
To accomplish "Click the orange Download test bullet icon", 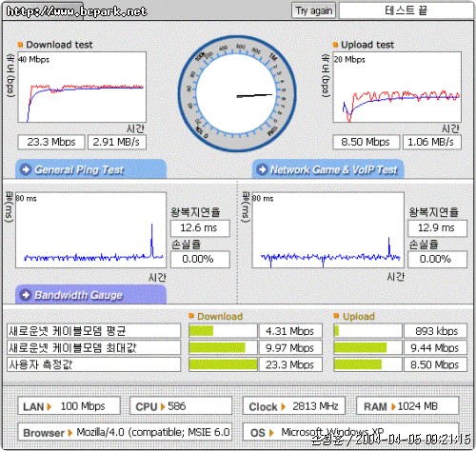I will (20, 45).
